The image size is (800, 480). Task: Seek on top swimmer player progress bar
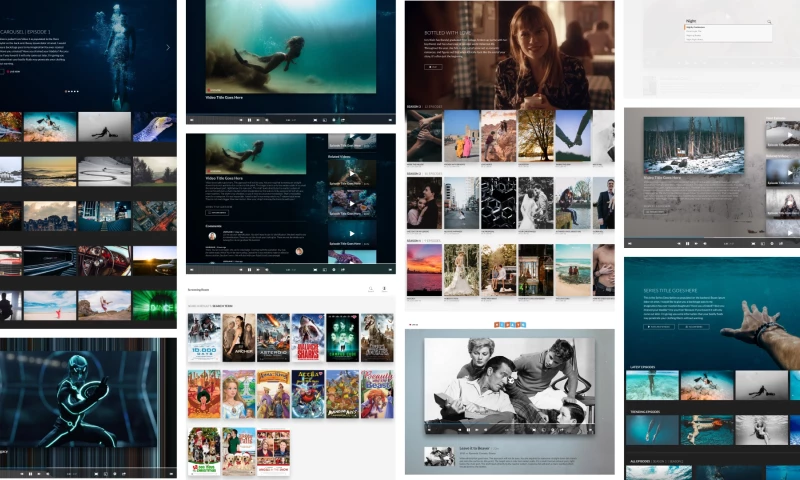point(291,114)
